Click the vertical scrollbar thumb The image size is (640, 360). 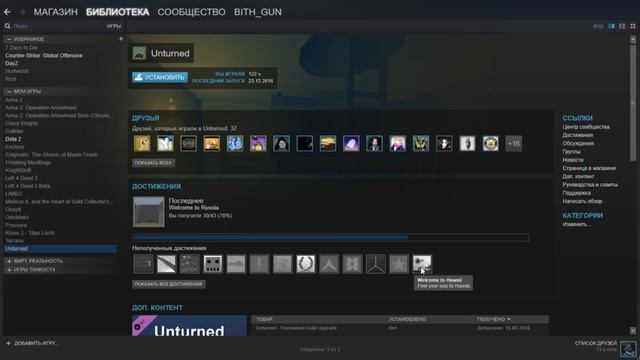click(633, 102)
